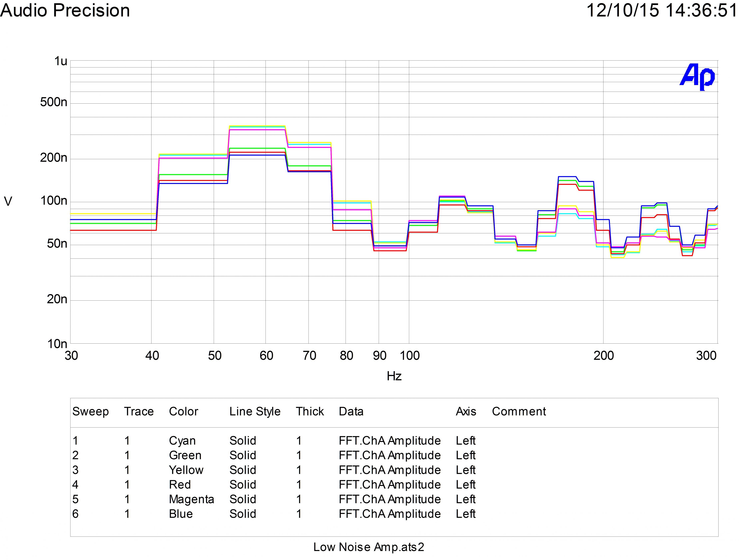
Task: Click 'FFT.ChA Amplitude' in the Blue row
Action: point(390,514)
